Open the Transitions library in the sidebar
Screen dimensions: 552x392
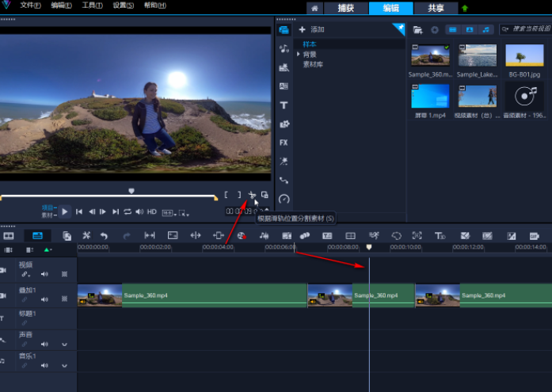[x=284, y=86]
